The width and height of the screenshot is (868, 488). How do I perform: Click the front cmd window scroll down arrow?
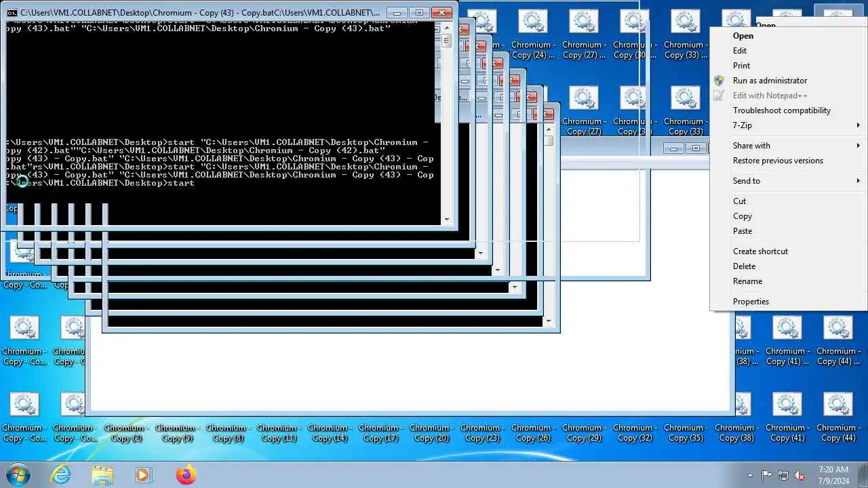(446, 219)
